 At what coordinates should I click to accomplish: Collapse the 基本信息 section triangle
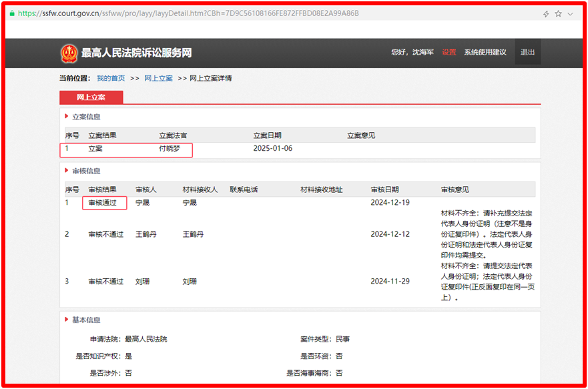pos(66,320)
